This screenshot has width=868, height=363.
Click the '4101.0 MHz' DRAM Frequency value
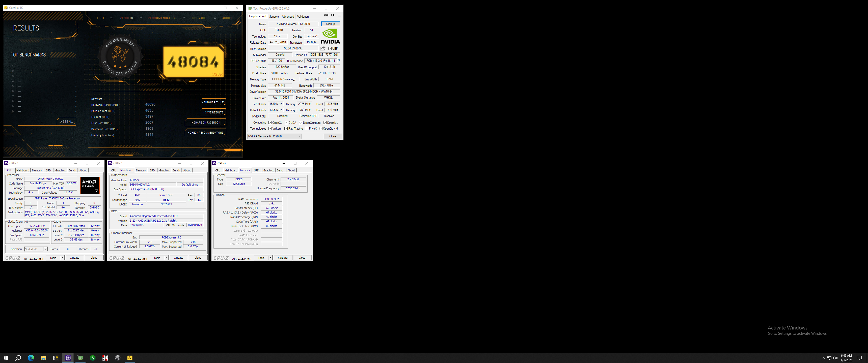[272, 199]
